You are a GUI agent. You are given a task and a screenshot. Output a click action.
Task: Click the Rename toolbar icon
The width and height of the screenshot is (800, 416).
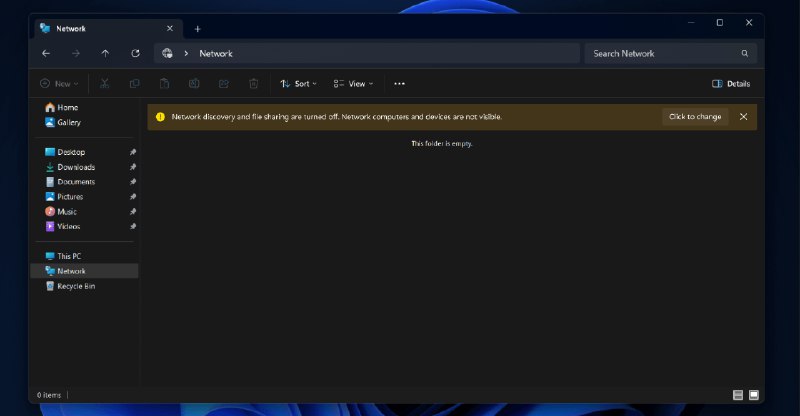coord(194,84)
